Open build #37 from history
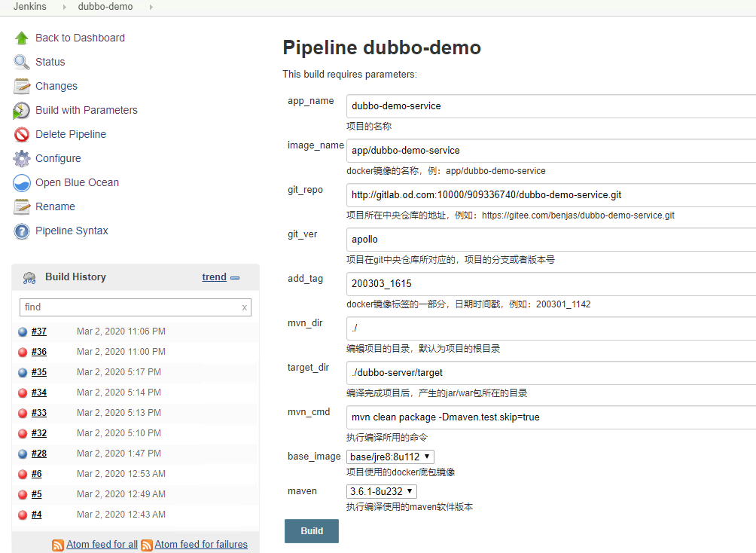The image size is (756, 553). click(x=39, y=331)
